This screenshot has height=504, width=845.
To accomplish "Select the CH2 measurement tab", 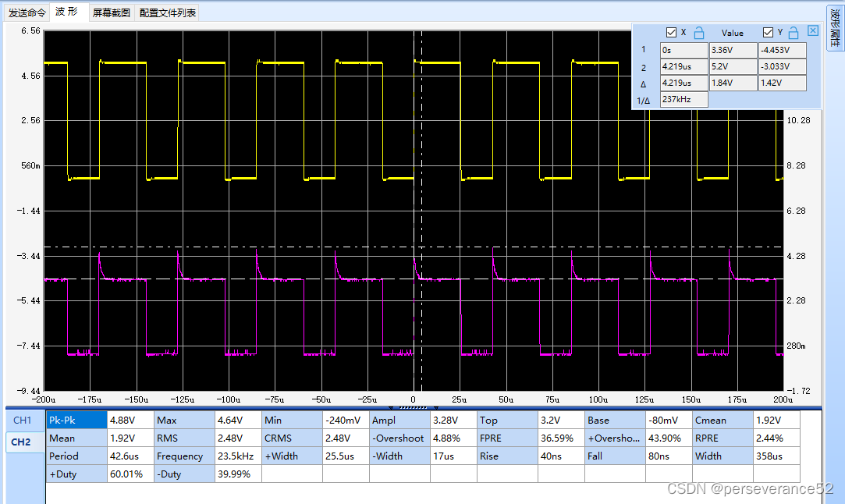I will pos(23,442).
